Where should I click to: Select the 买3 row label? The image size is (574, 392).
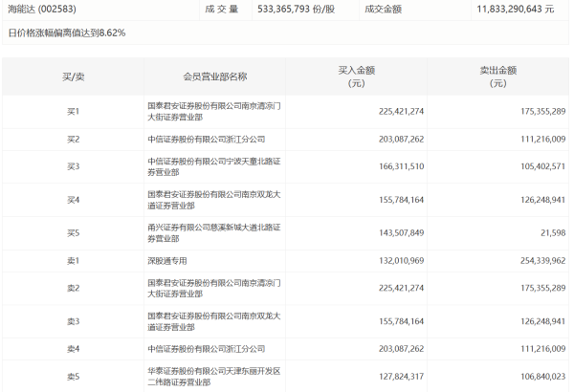74,167
